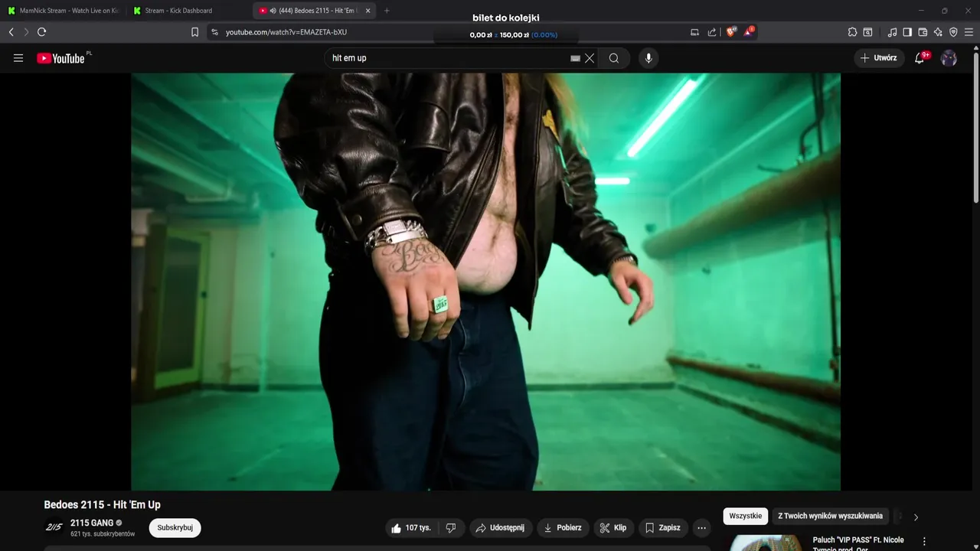Save video with Zapisz button
The image size is (980, 551).
(663, 528)
